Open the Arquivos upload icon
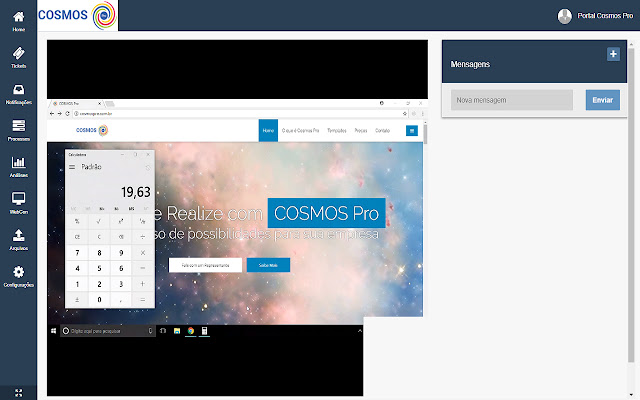 coord(18,235)
